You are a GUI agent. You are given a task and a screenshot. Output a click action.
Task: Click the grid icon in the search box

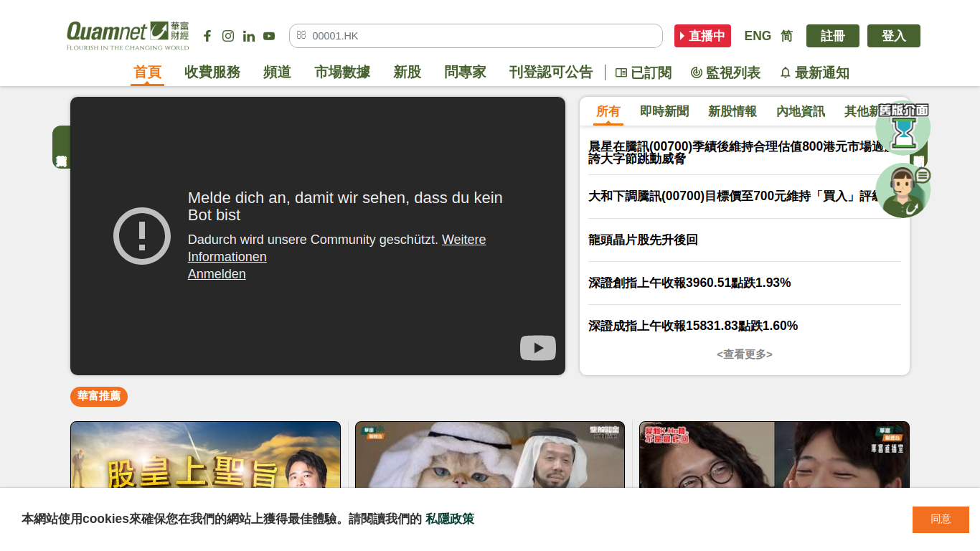pos(301,34)
